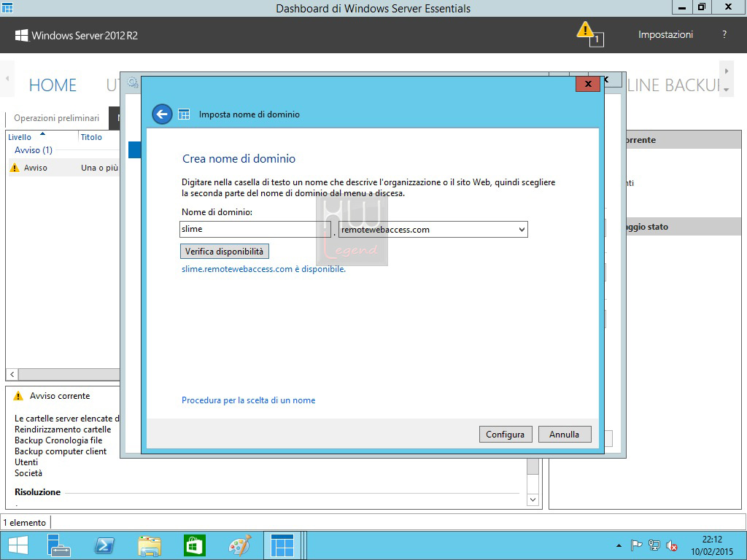Click the muted volume tray icon

click(x=672, y=545)
